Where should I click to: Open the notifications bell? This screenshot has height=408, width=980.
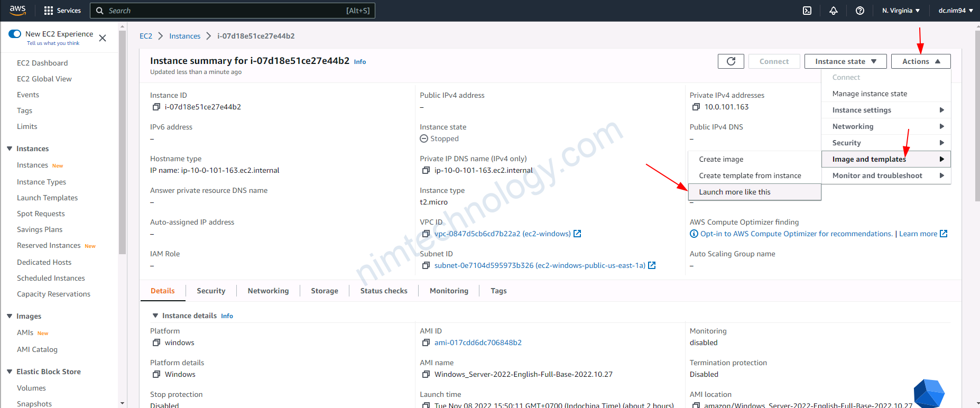pos(834,11)
